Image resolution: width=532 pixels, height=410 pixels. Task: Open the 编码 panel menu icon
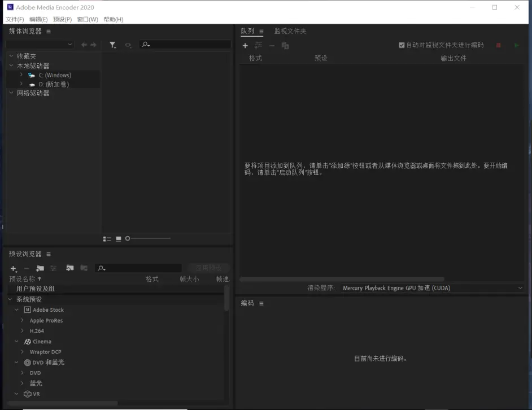point(261,303)
